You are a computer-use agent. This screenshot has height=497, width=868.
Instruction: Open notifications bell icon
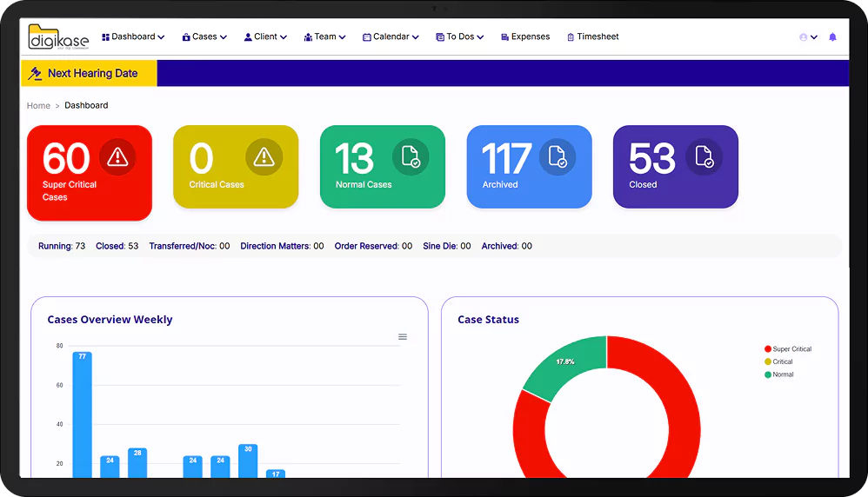832,37
